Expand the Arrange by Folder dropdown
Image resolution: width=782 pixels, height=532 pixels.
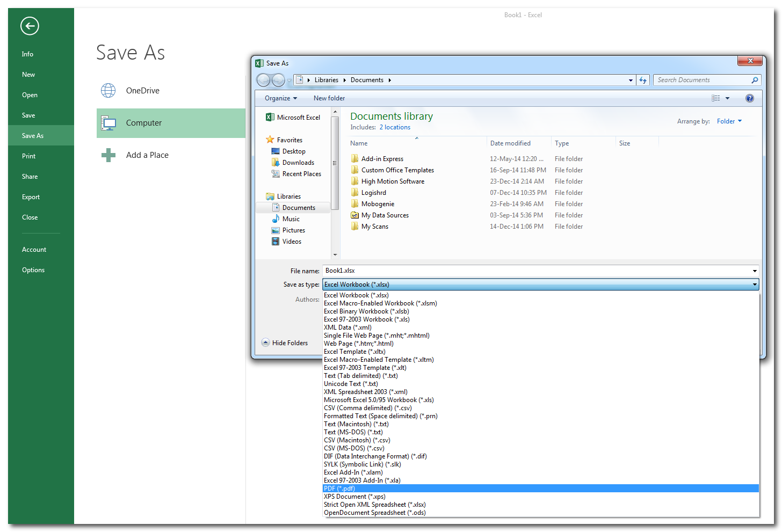[729, 121]
